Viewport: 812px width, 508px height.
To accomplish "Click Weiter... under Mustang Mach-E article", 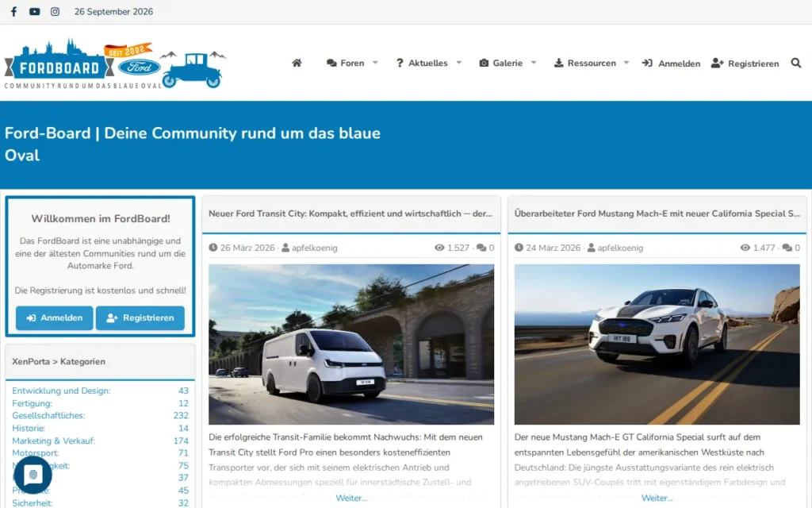I will [657, 498].
